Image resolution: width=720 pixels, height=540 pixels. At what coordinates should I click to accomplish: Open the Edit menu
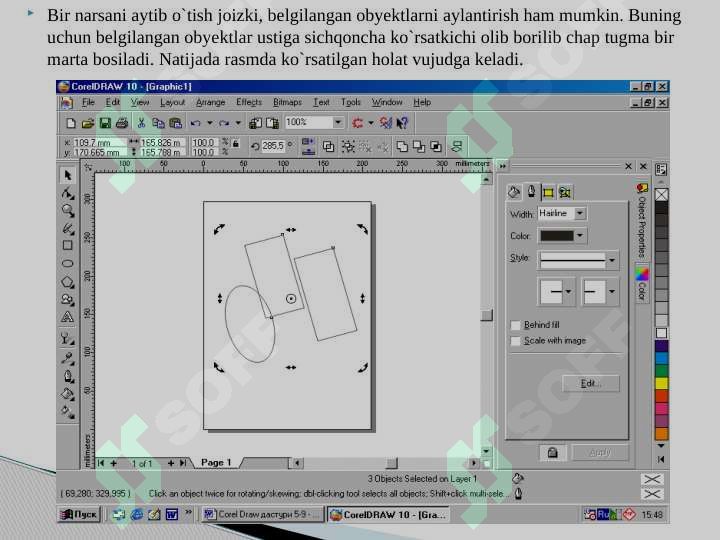[x=112, y=102]
